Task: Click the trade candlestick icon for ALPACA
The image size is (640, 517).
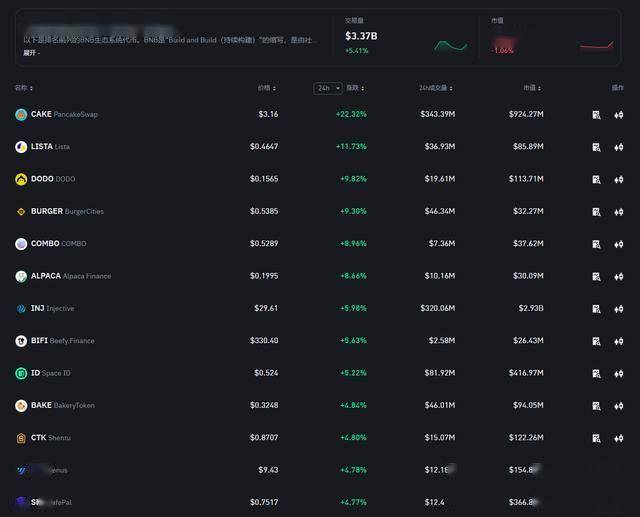Action: pos(619,277)
